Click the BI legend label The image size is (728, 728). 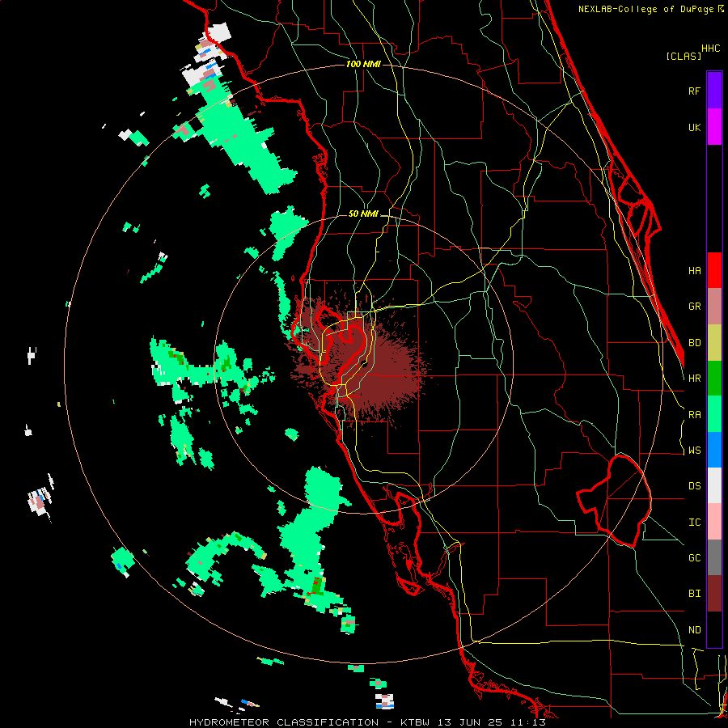pyautogui.click(x=694, y=594)
